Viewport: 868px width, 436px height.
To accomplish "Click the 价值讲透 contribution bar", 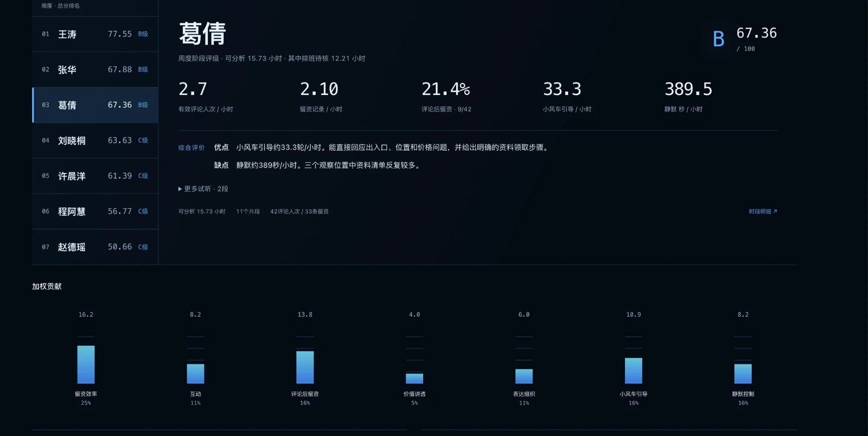I will [x=414, y=379].
